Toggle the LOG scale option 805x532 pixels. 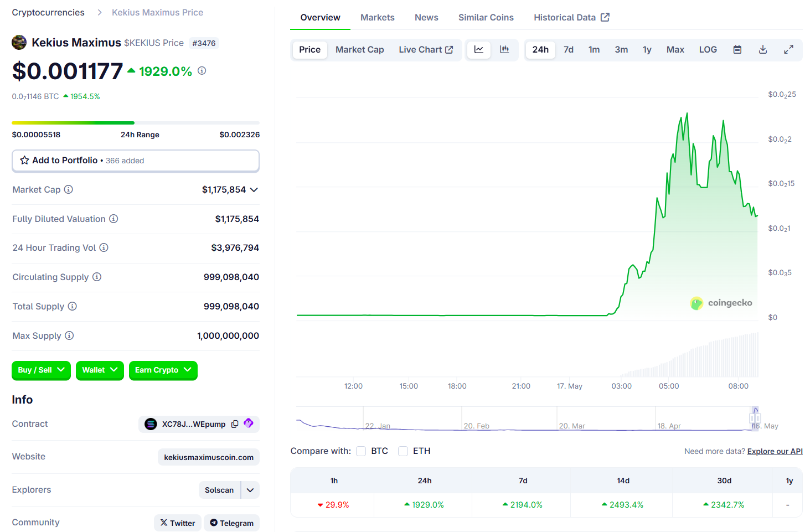(708, 50)
